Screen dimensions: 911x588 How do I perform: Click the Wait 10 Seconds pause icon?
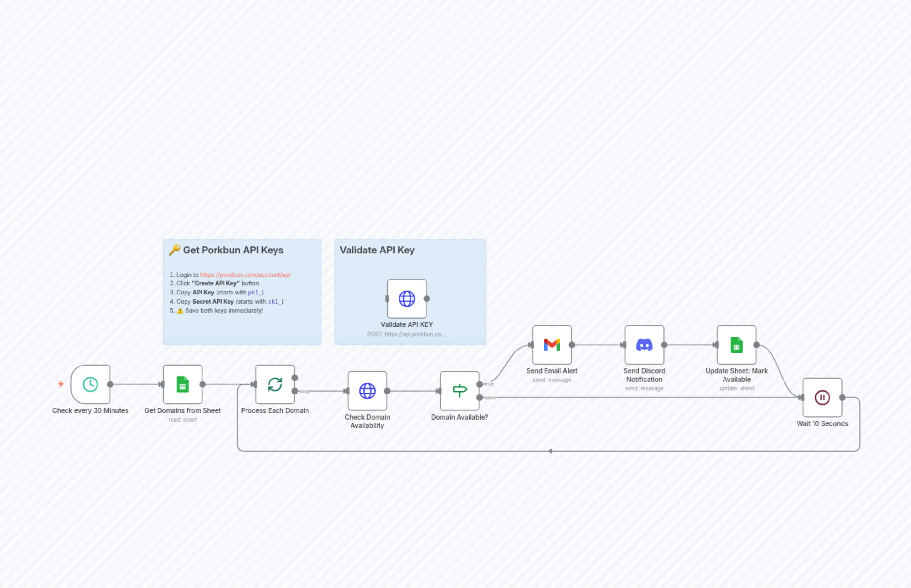coord(822,397)
